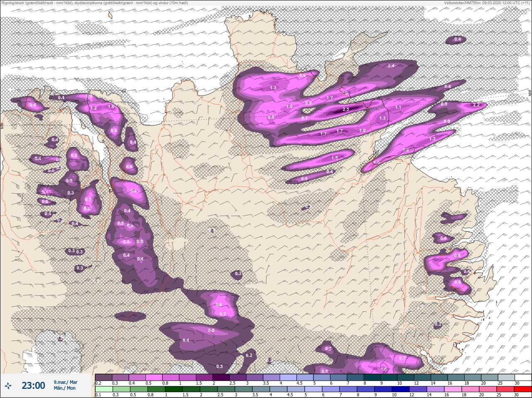The image size is (532, 398).
Task: Click the 9.mar./Mar Mán./Mon date label
Action: point(65,385)
